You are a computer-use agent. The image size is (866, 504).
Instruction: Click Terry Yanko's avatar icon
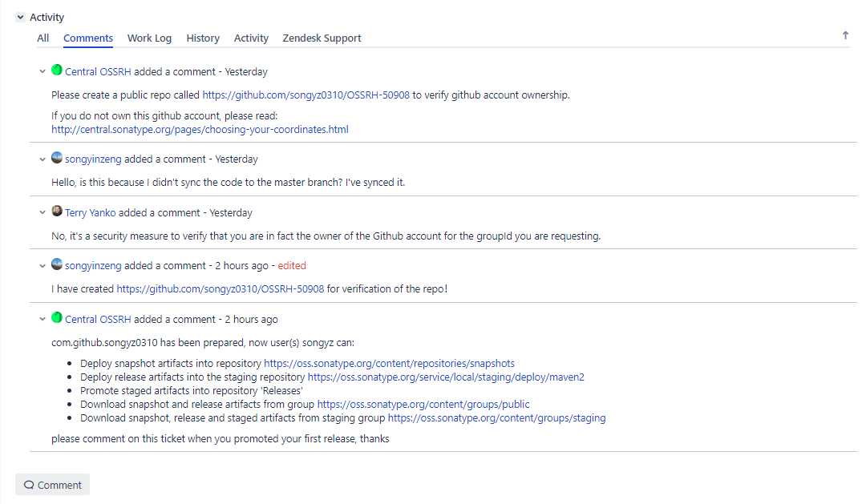[x=56, y=211]
